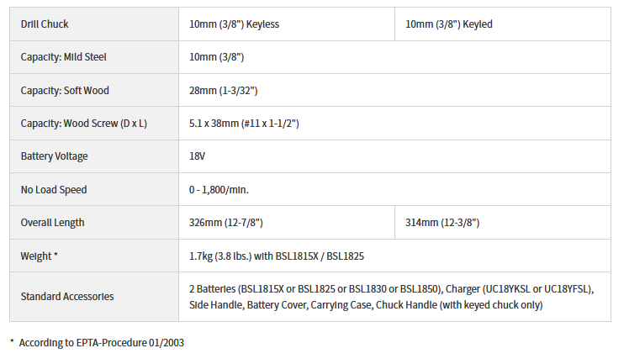Click the "Capacity: Wood Screw (D x L)" label

click(x=84, y=124)
